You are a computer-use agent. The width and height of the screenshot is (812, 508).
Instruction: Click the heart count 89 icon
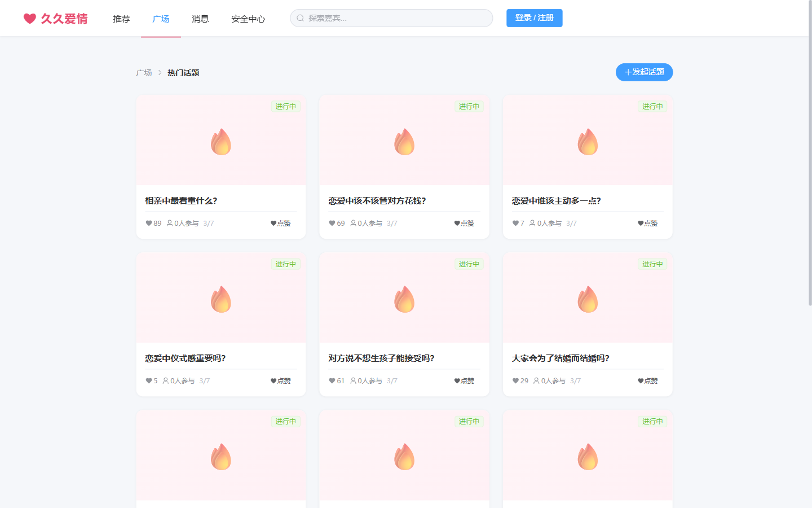tap(149, 224)
